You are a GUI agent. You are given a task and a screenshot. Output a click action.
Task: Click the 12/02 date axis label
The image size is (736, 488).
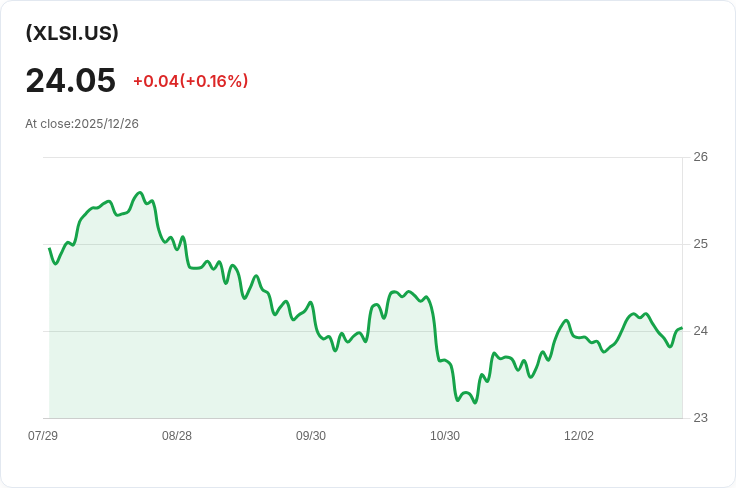[x=579, y=436]
